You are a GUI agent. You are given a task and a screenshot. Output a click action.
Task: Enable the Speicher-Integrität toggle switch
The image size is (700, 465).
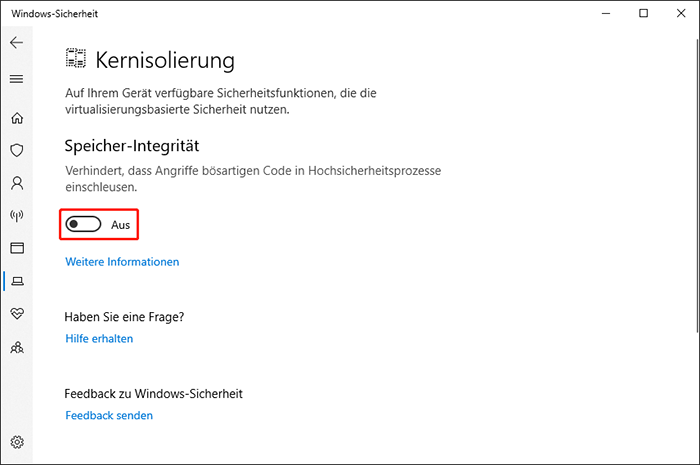point(84,225)
